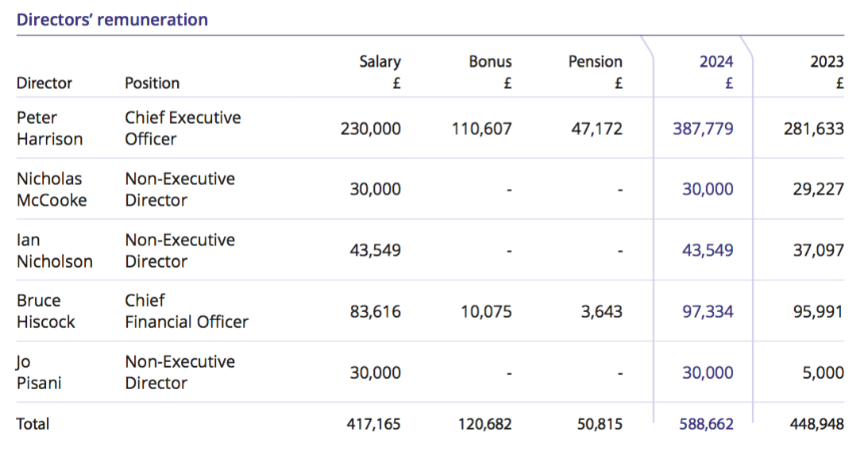The width and height of the screenshot is (868, 459).
Task: Click the Total row label
Action: click(33, 424)
